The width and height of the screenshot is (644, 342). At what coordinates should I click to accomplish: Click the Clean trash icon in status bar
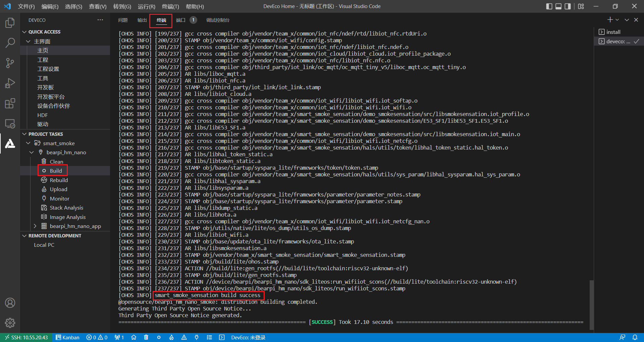[146, 337]
